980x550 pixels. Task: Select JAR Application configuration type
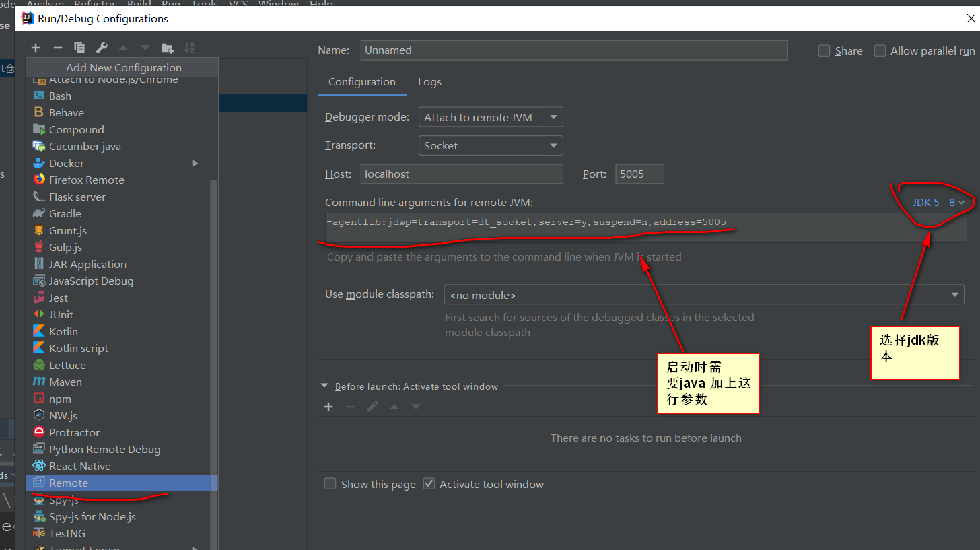(121, 265)
